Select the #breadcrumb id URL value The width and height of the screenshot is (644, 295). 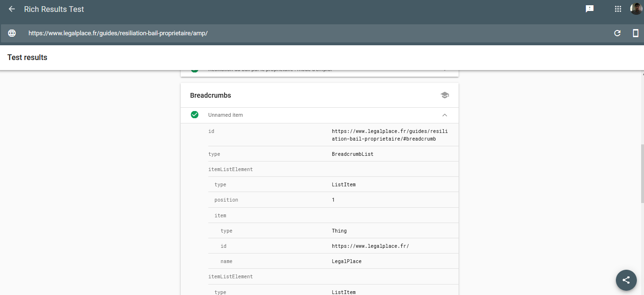pyautogui.click(x=389, y=135)
